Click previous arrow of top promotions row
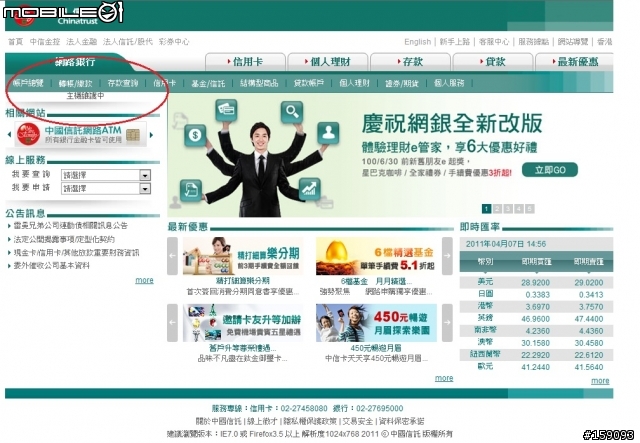This screenshot has width=640, height=443. pyautogui.click(x=173, y=256)
